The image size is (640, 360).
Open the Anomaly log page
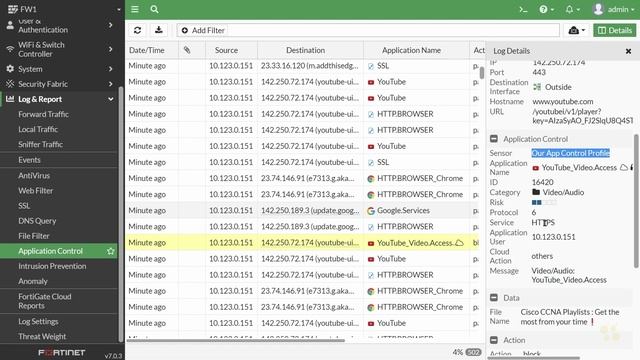coord(33,281)
